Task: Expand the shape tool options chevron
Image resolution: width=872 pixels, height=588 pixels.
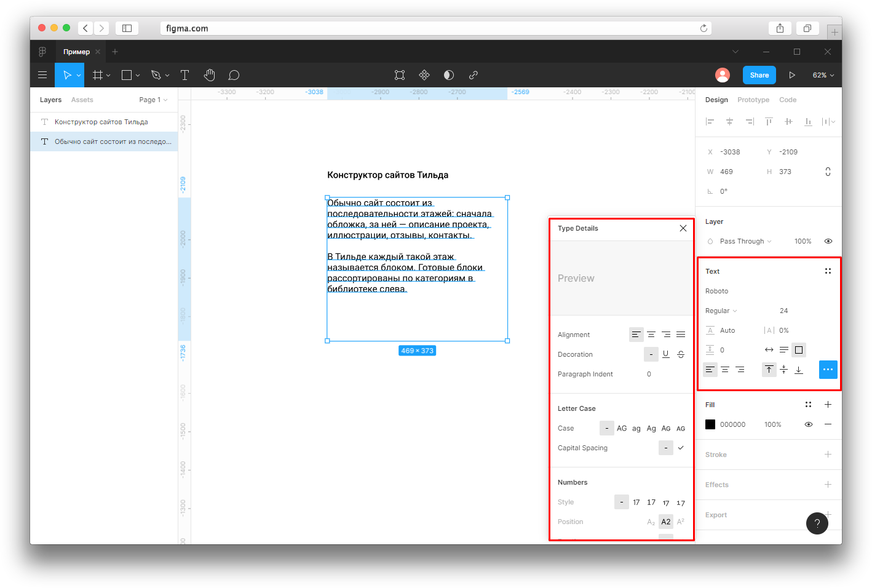Action: point(138,76)
